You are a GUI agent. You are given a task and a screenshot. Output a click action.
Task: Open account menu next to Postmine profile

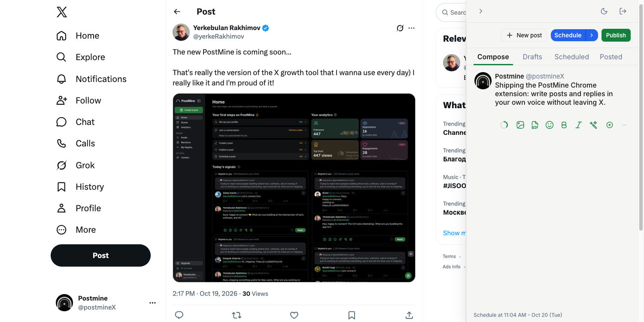[x=152, y=303]
